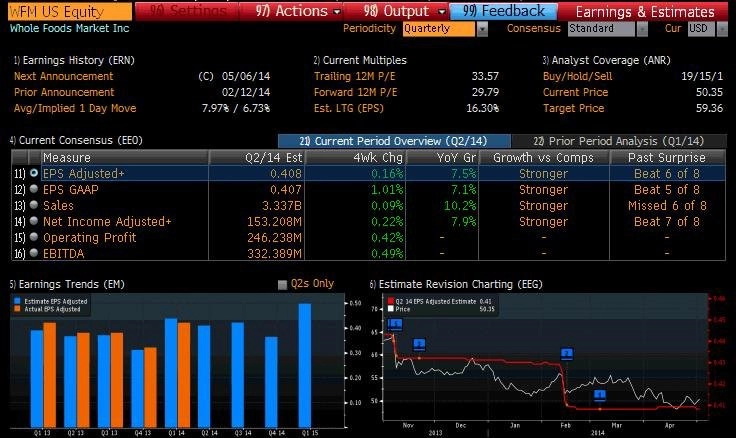Open Estimate Revision Charting (EEG) link

pos(456,284)
